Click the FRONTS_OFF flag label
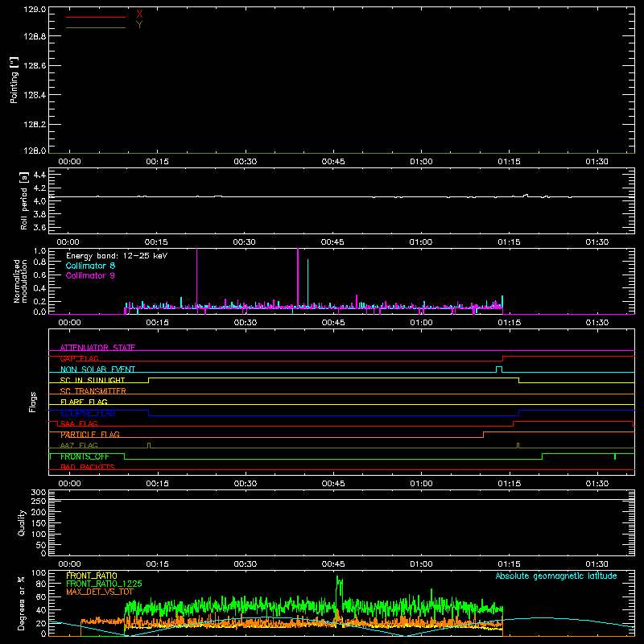The width and height of the screenshot is (644, 644). [x=85, y=456]
